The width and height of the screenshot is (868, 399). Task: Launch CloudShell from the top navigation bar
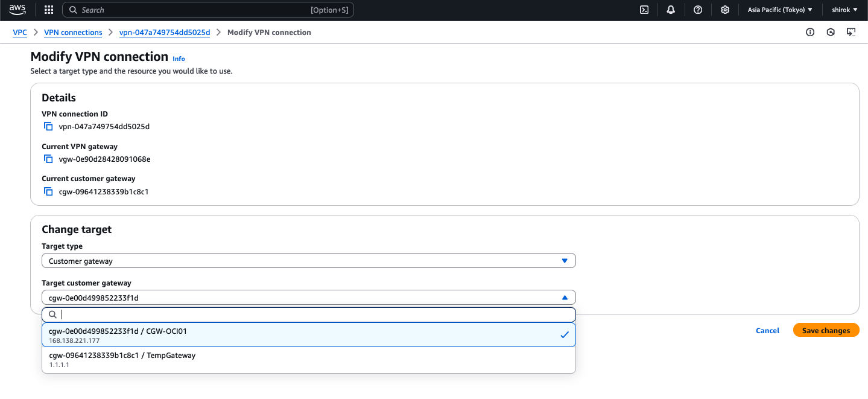point(643,10)
